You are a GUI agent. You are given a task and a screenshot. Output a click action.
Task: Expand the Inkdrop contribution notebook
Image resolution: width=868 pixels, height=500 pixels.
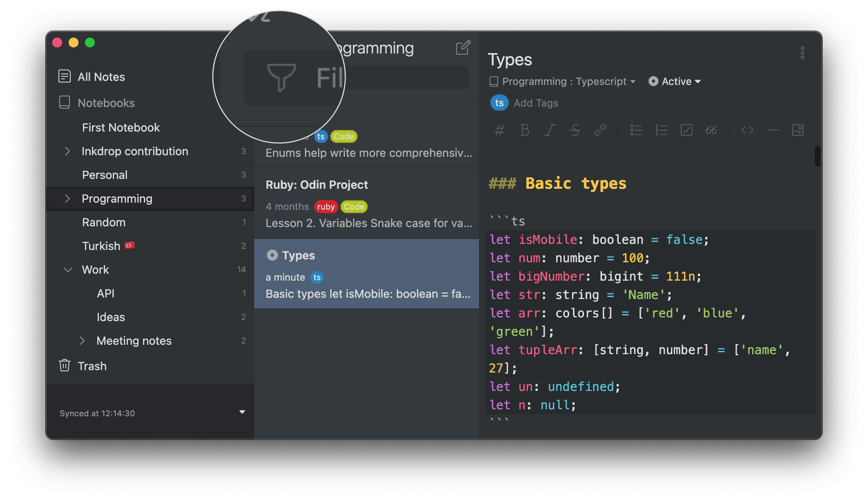click(x=67, y=152)
